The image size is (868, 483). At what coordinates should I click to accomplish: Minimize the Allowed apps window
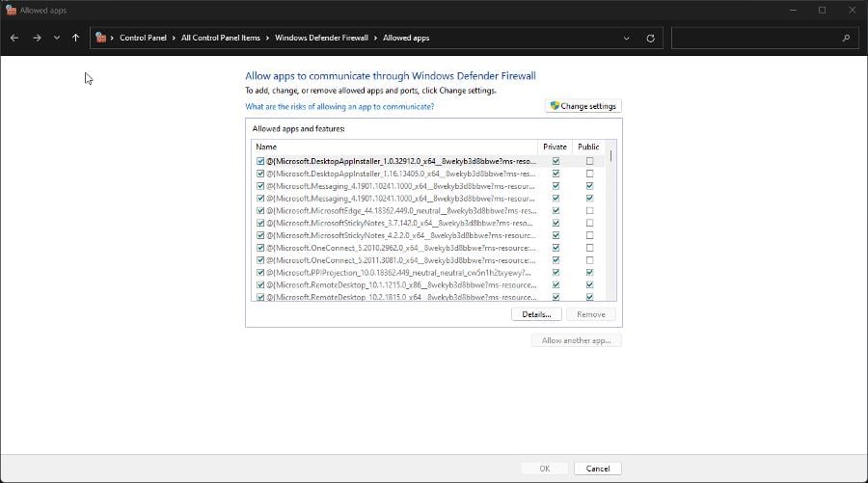[794, 10]
